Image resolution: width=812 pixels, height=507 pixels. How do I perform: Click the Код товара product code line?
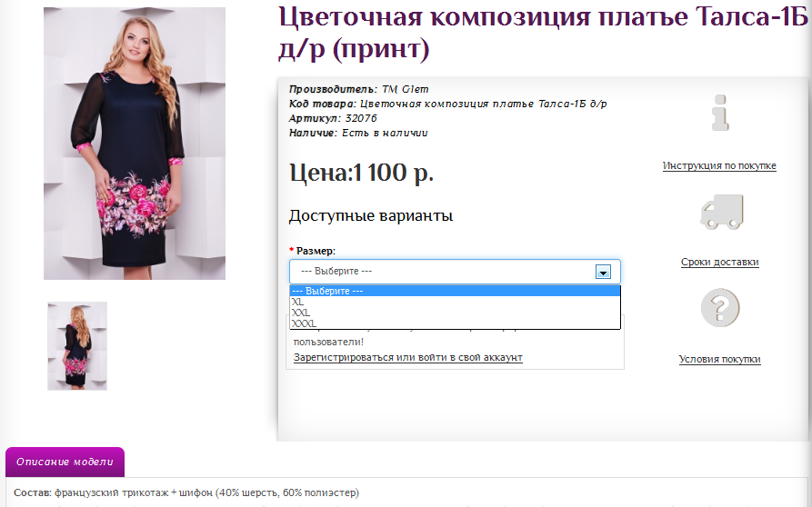click(x=448, y=104)
